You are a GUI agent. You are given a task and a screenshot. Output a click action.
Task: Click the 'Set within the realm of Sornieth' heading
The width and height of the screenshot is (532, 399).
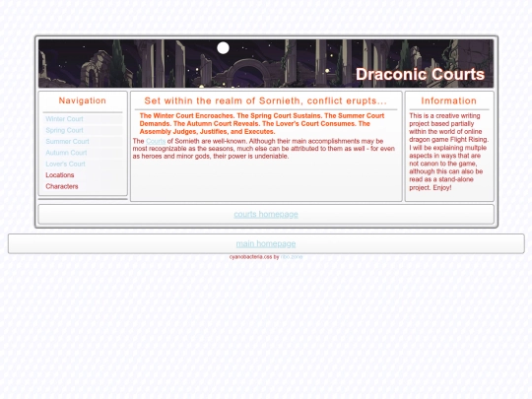click(266, 100)
